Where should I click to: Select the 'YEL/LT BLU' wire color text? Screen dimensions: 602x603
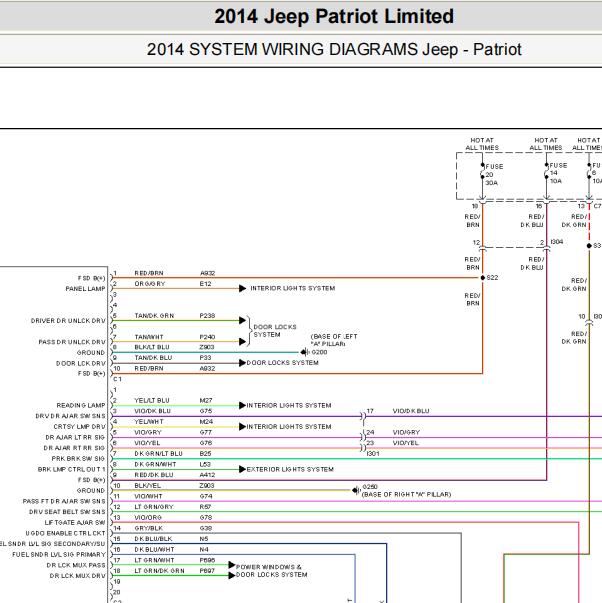pyautogui.click(x=152, y=401)
